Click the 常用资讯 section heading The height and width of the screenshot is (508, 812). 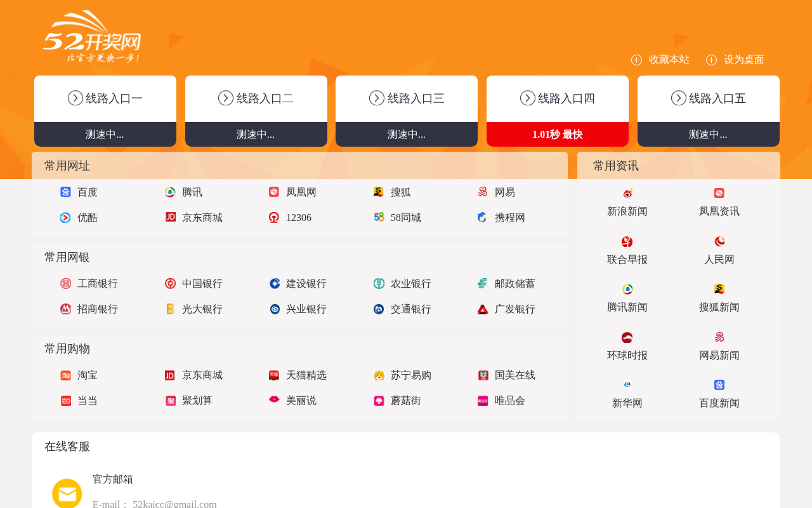click(616, 166)
